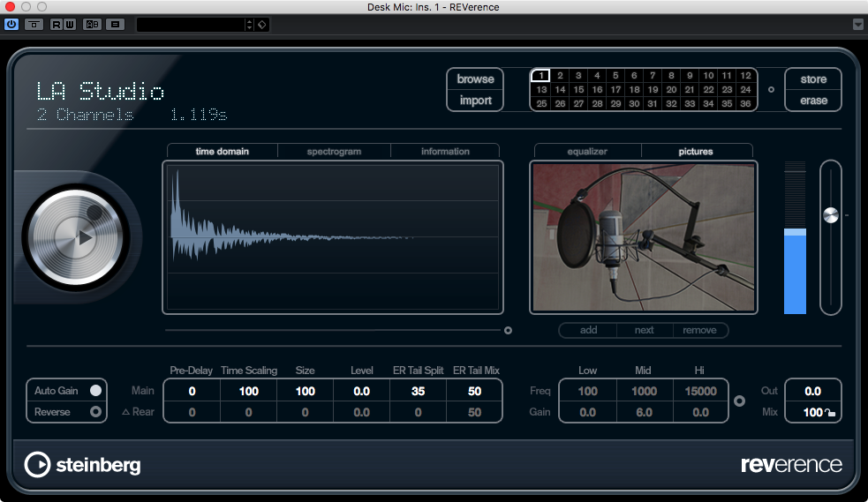Click the output level slider knob
This screenshot has height=502, width=868.
(x=830, y=215)
